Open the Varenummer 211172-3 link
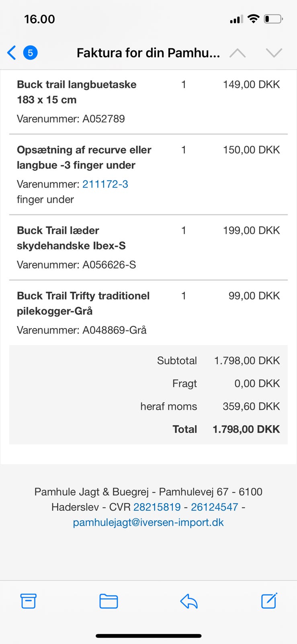Viewport: 297px width, 644px height. tap(105, 184)
